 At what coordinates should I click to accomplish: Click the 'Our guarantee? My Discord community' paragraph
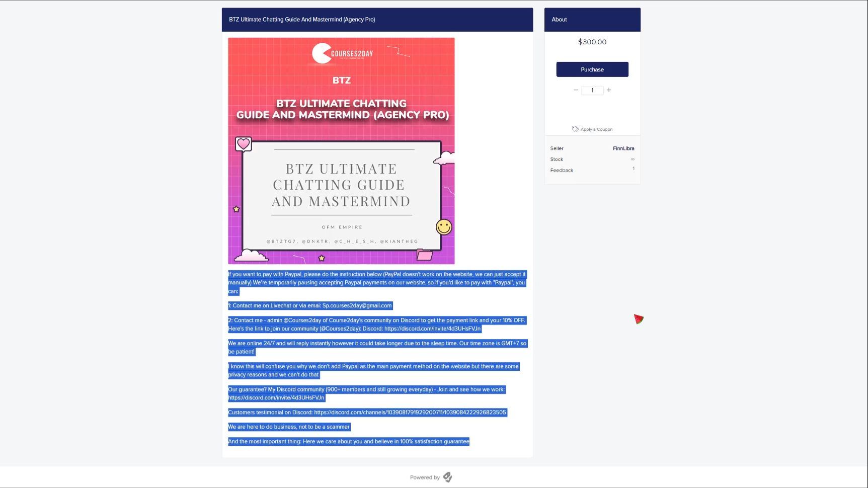[366, 393]
